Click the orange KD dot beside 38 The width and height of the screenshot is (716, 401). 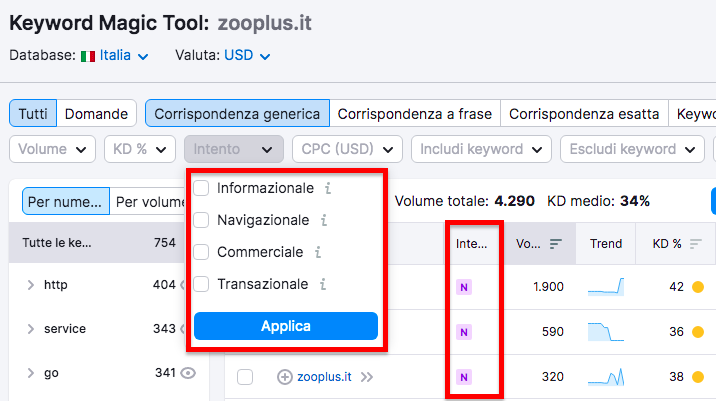[698, 377]
